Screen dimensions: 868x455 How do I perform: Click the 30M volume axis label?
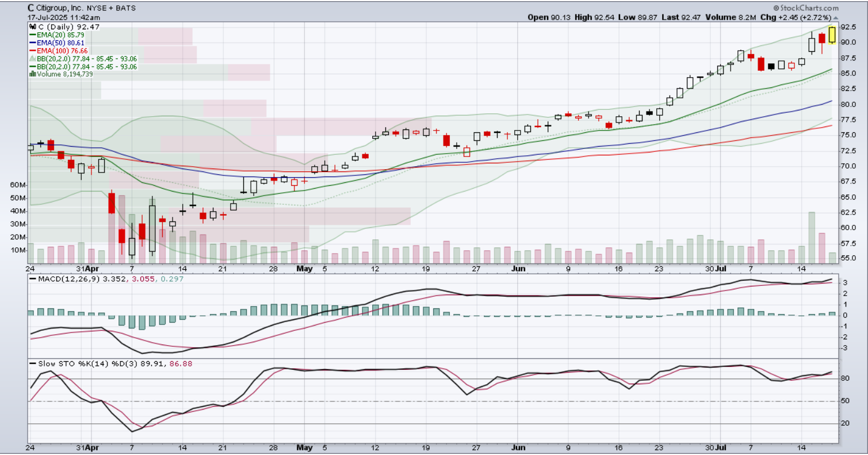coord(18,224)
